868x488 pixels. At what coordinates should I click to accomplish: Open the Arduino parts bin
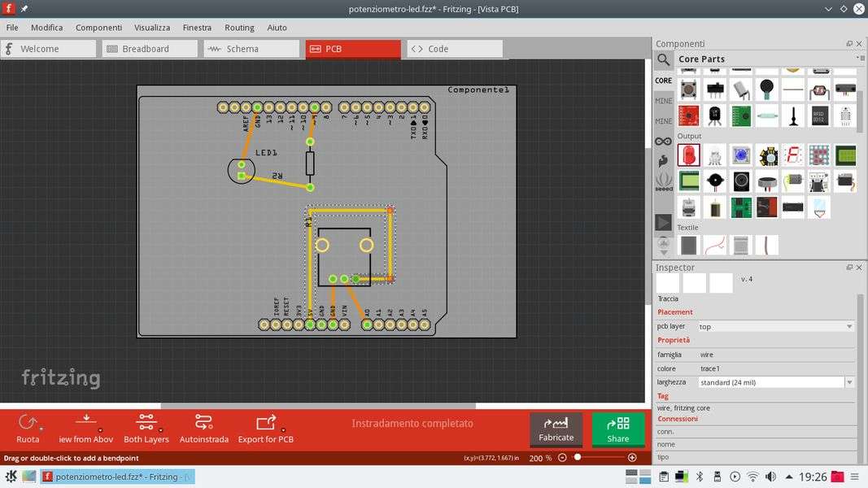click(x=664, y=141)
